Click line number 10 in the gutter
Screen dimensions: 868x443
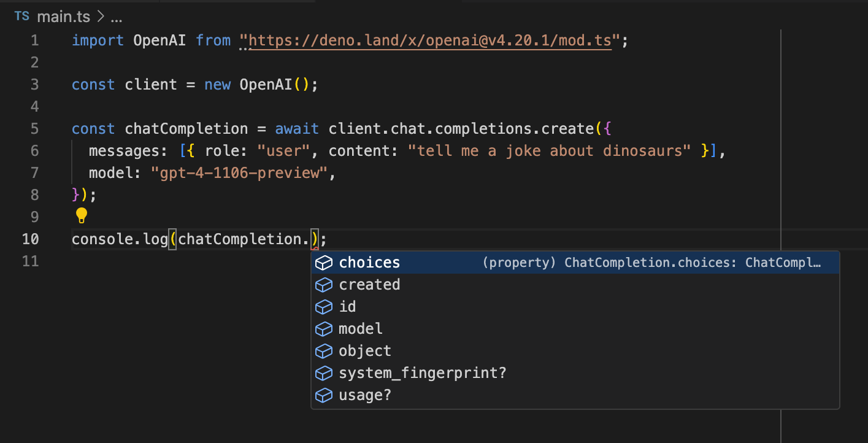pos(31,239)
